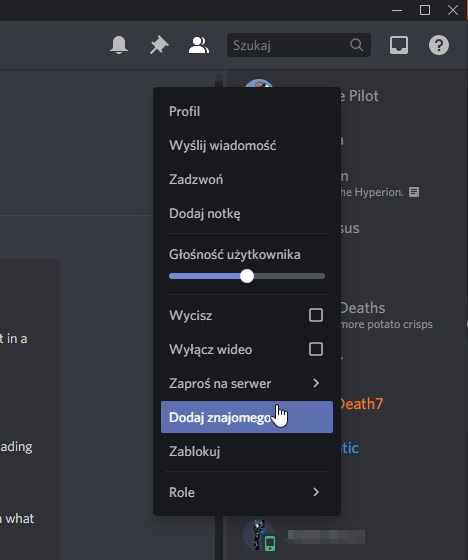Tick the Wyłącz wideo checkbox
Image resolution: width=468 pixels, height=560 pixels.
coord(316,349)
